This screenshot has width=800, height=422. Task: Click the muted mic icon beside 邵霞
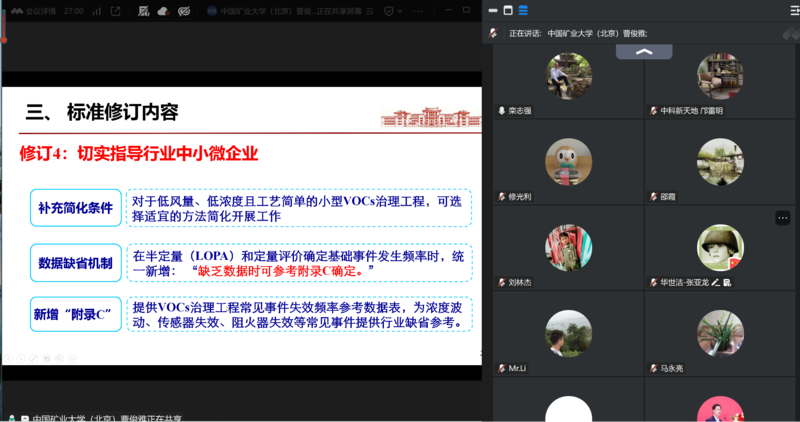tap(654, 196)
